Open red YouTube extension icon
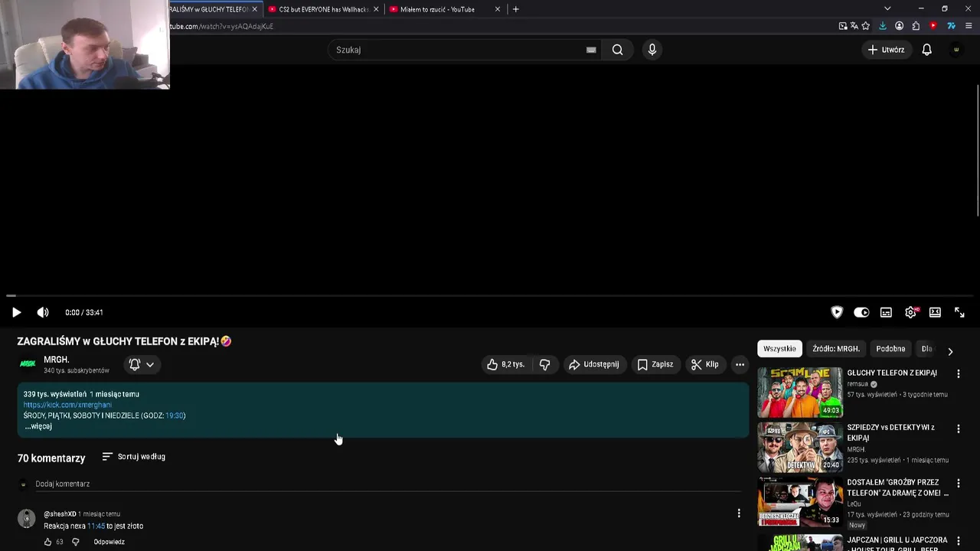Viewport: 980px width, 551px height. 933,26
